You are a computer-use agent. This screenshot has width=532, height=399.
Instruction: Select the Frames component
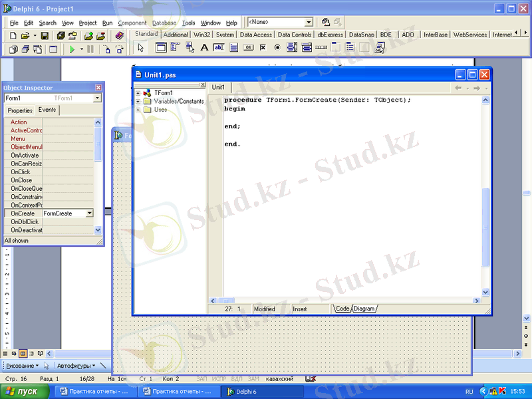(x=161, y=47)
